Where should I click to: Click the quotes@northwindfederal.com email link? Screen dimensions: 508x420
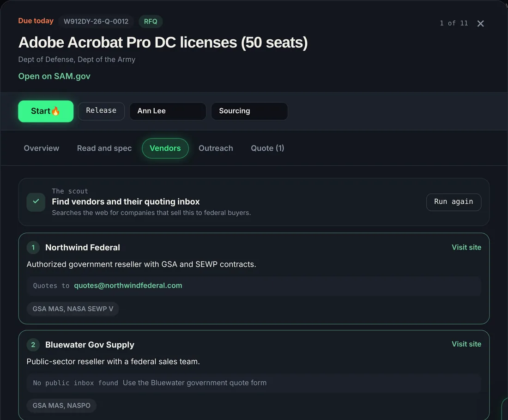tap(128, 286)
